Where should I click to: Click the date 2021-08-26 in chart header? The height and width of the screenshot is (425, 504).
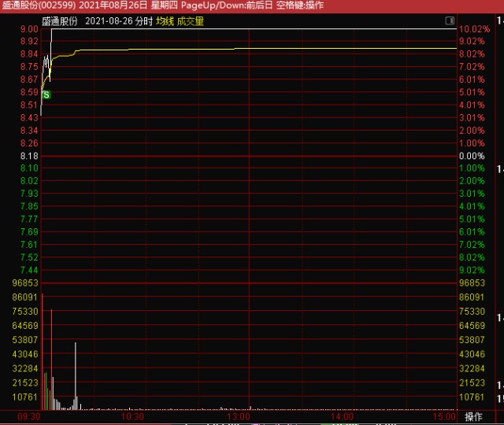(109, 21)
